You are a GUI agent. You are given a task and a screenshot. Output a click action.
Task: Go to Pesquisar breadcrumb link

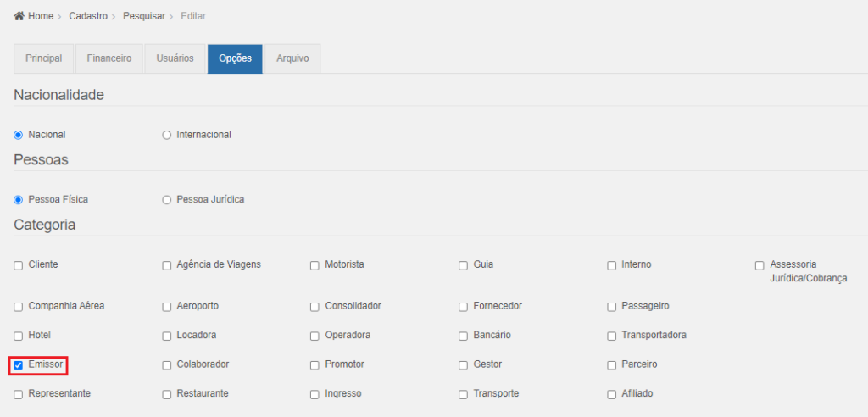pos(144,16)
